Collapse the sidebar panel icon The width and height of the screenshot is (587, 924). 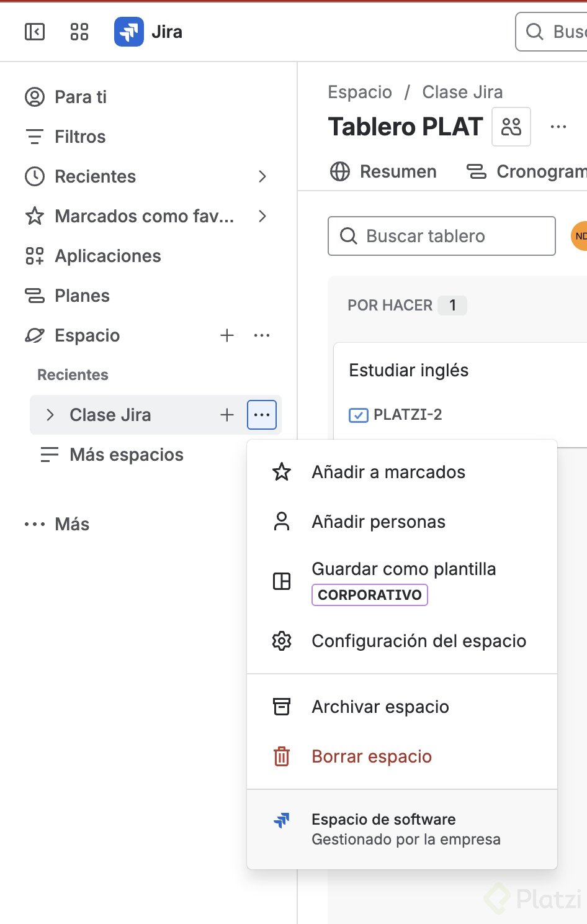pos(35,32)
